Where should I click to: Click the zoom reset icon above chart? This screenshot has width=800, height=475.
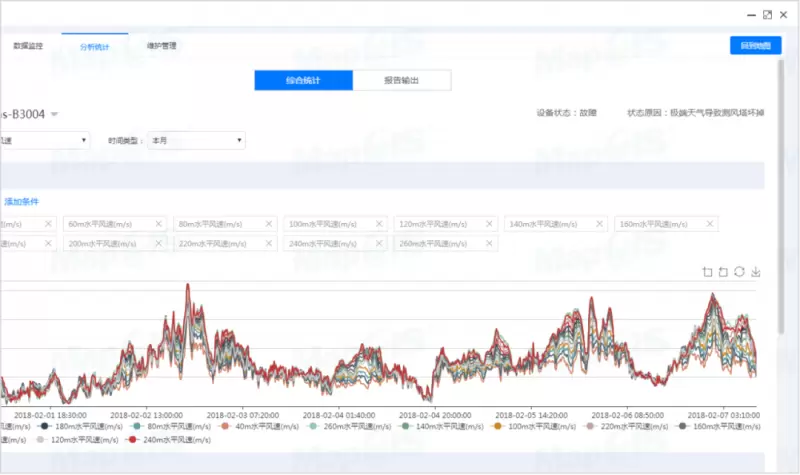(x=723, y=271)
